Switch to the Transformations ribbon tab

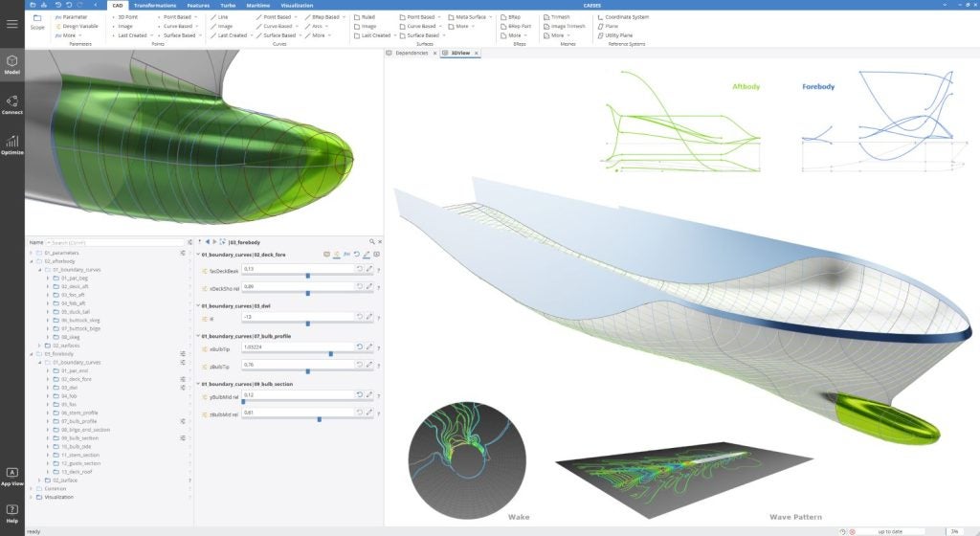pyautogui.click(x=154, y=5)
